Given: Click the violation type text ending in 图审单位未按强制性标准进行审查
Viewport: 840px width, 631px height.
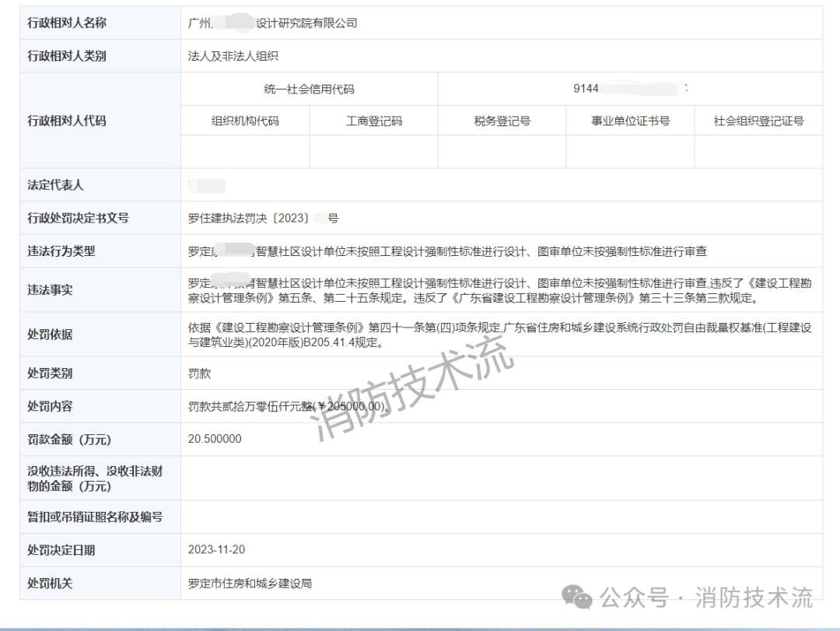Looking at the screenshot, I should click(447, 251).
